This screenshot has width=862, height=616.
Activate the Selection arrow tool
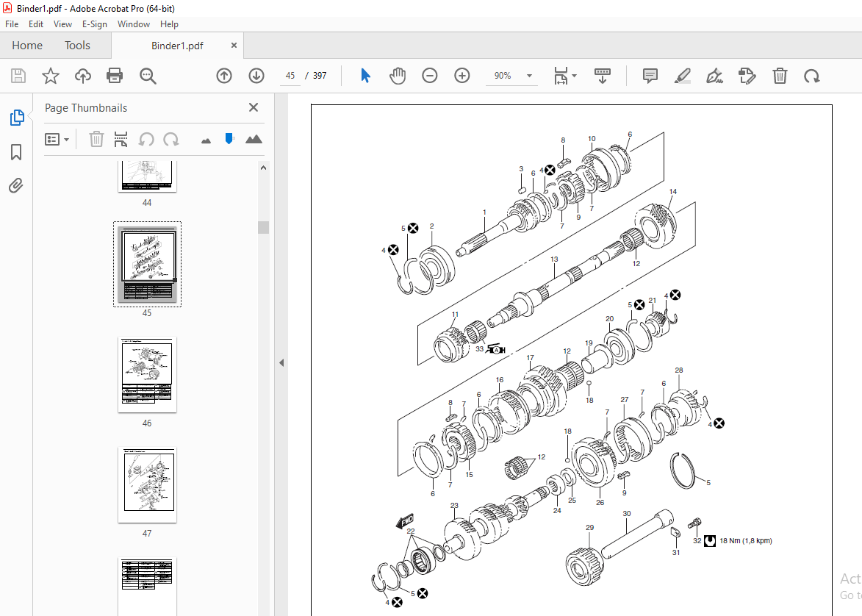[365, 76]
